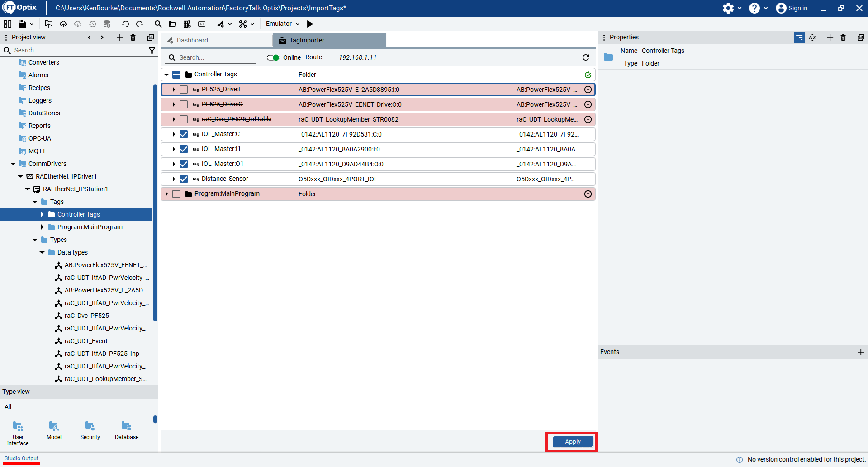Click the code snippet icon in toolbar

click(x=202, y=24)
